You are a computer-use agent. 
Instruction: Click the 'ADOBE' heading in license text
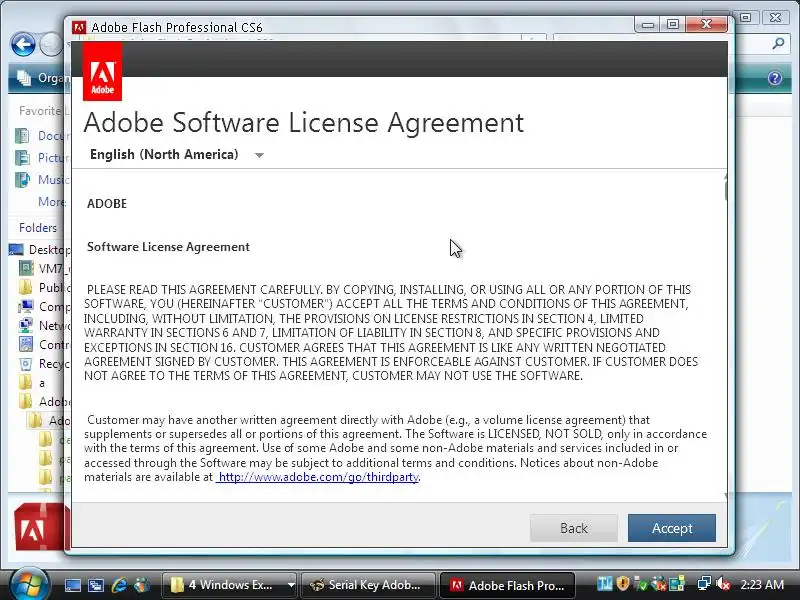point(107,204)
